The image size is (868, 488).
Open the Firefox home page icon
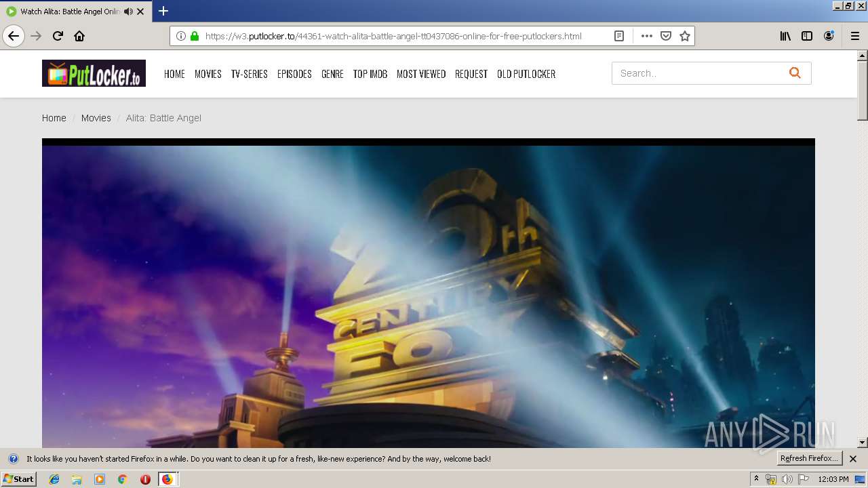point(79,36)
